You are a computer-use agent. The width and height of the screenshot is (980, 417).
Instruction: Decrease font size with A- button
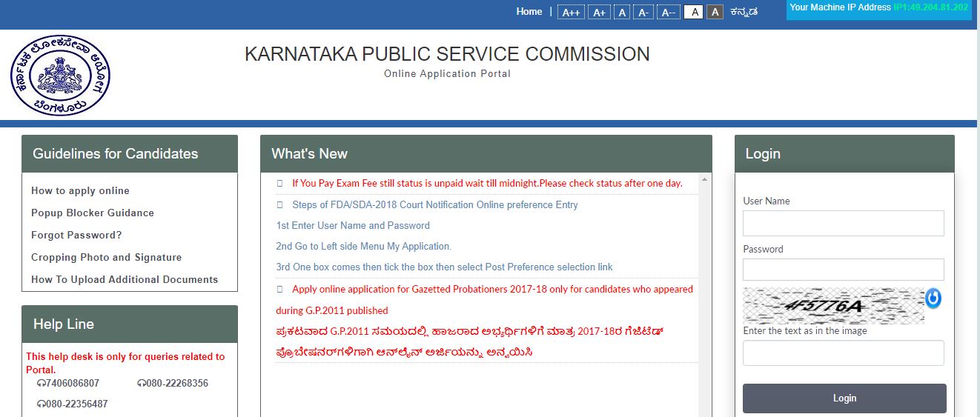point(643,12)
